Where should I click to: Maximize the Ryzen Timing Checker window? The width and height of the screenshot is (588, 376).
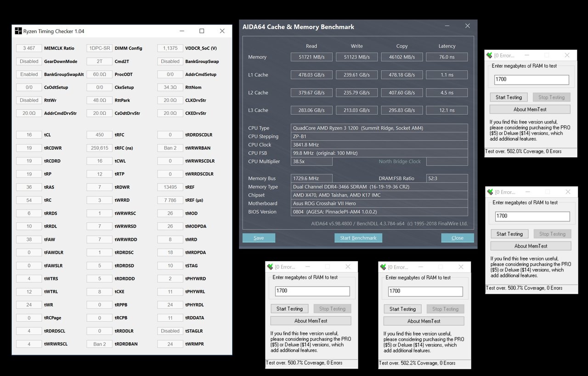pyautogui.click(x=202, y=31)
